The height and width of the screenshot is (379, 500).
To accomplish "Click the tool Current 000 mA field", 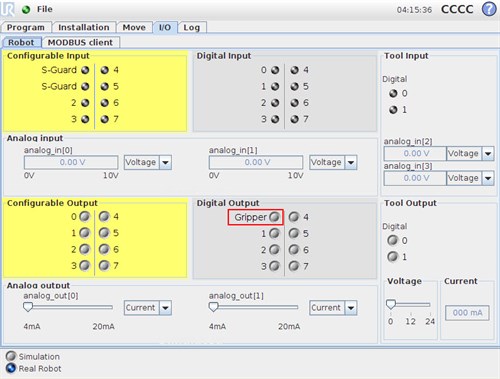I will (467, 313).
